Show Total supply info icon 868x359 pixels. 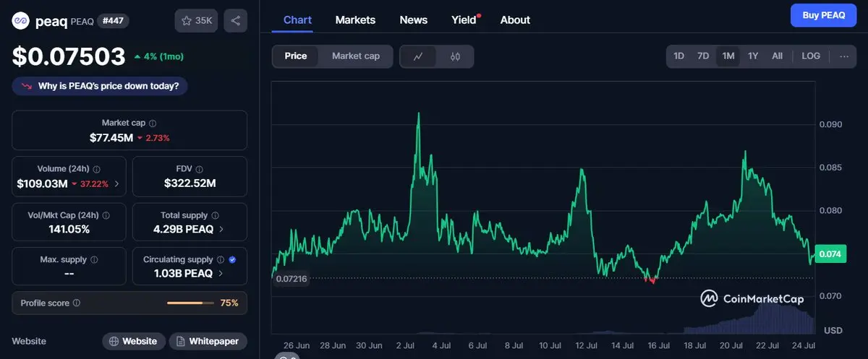216,215
